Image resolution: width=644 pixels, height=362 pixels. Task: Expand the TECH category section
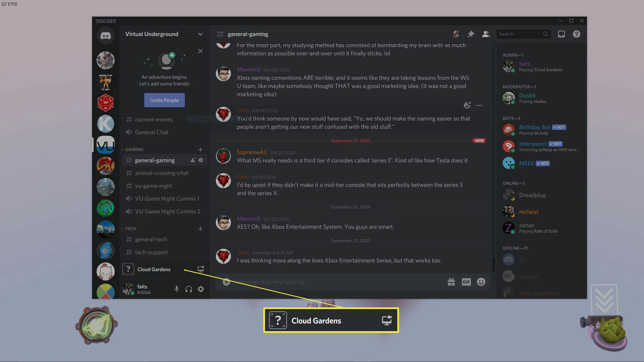(x=131, y=229)
